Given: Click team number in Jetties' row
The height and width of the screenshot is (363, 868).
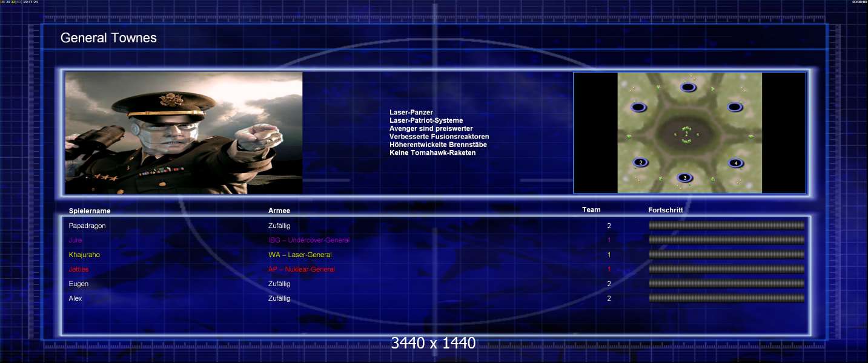Looking at the screenshot, I should pyautogui.click(x=609, y=269).
